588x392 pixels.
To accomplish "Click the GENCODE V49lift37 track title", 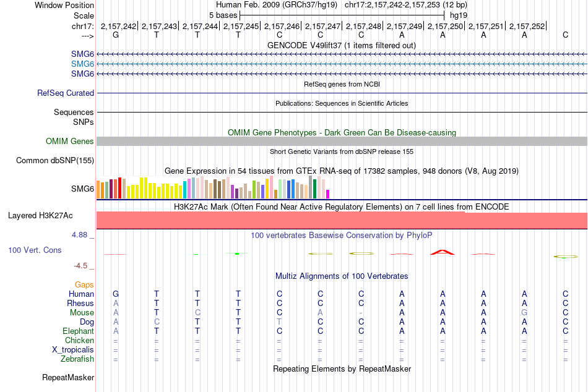I will (x=342, y=45).
